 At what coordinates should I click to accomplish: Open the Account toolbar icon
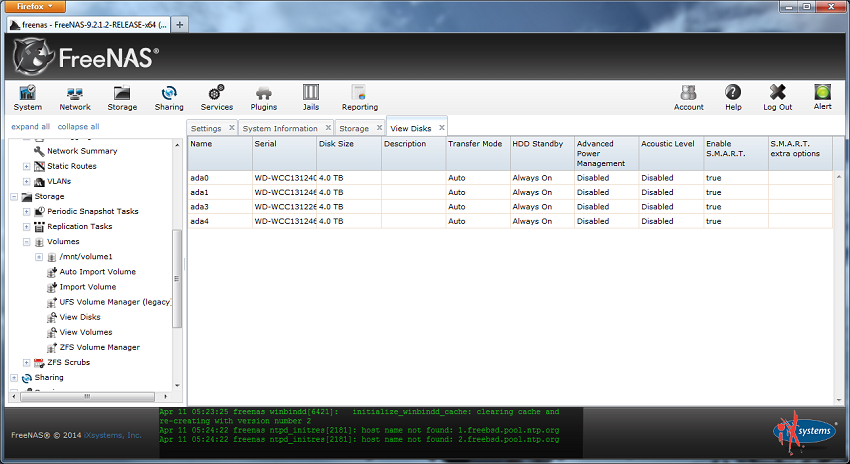688,92
